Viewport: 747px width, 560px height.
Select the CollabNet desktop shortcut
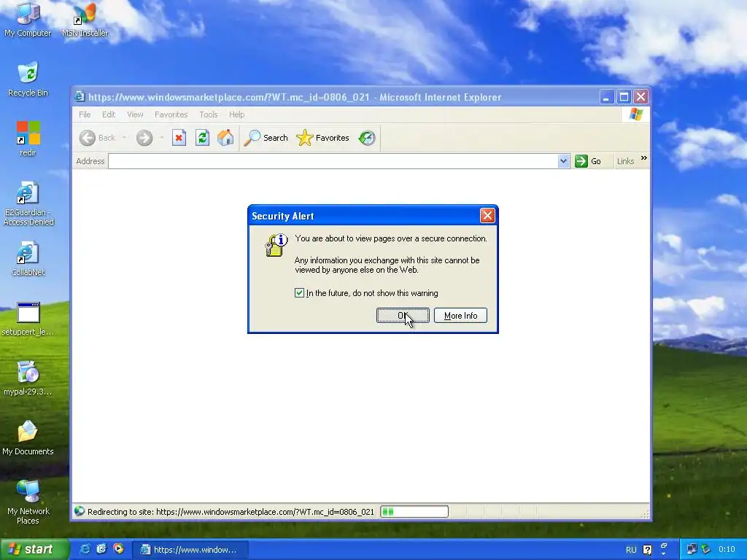(28, 258)
